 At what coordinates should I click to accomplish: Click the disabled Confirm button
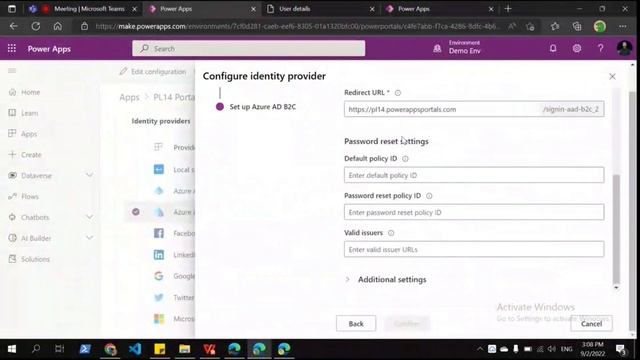click(407, 324)
